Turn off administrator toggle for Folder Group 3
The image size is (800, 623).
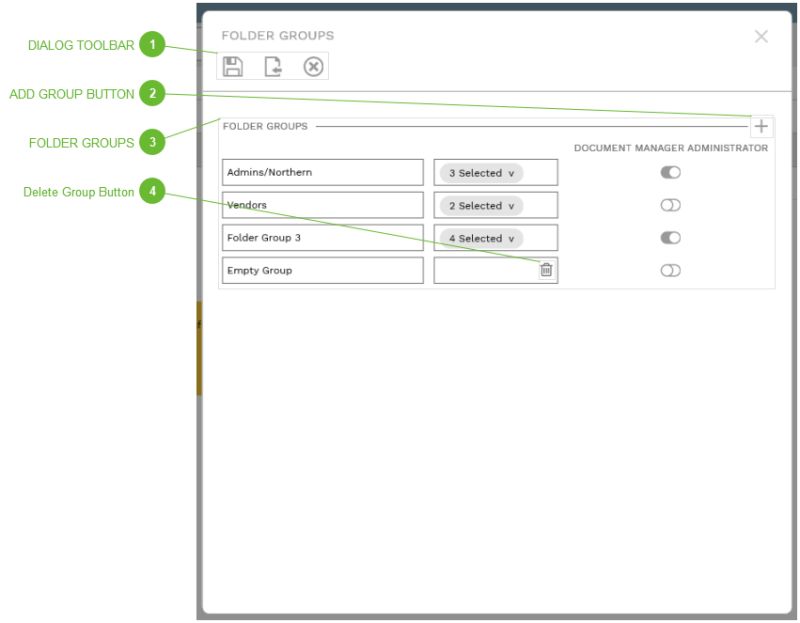point(671,238)
